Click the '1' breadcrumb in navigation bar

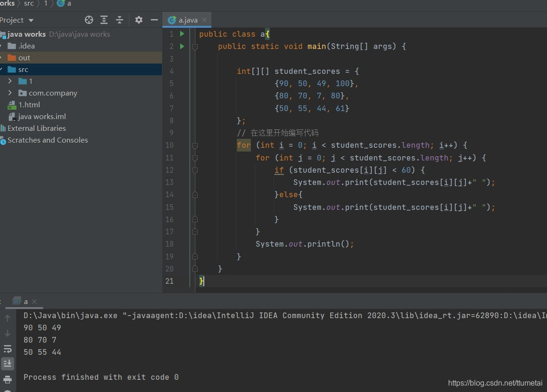(x=45, y=3)
